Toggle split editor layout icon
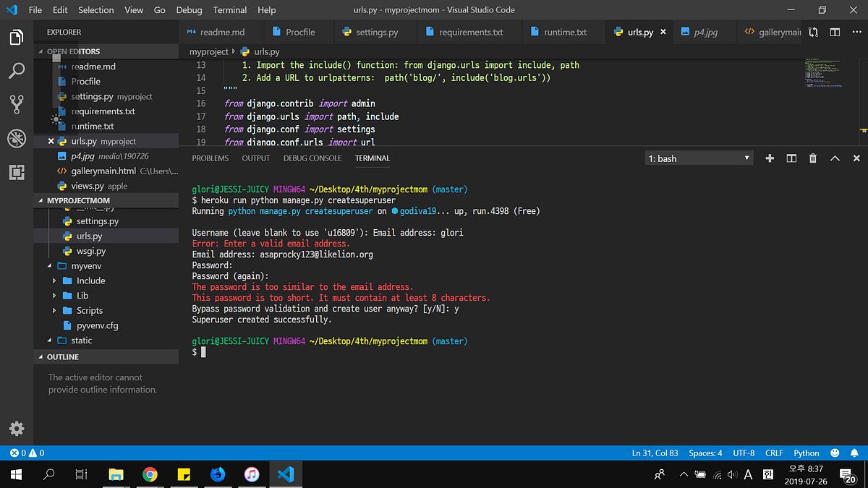This screenshot has height=488, width=868. (x=835, y=32)
